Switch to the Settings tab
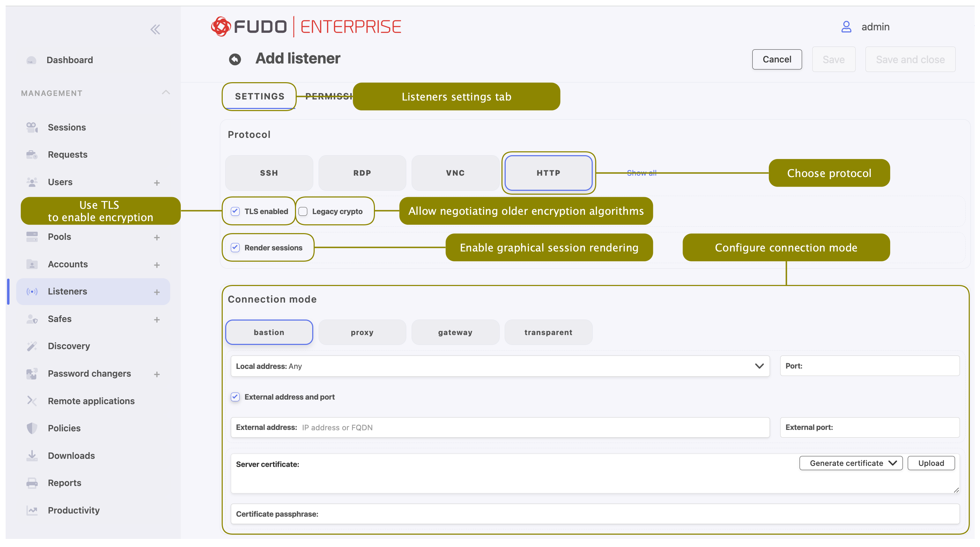The width and height of the screenshot is (980, 547). 259,96
